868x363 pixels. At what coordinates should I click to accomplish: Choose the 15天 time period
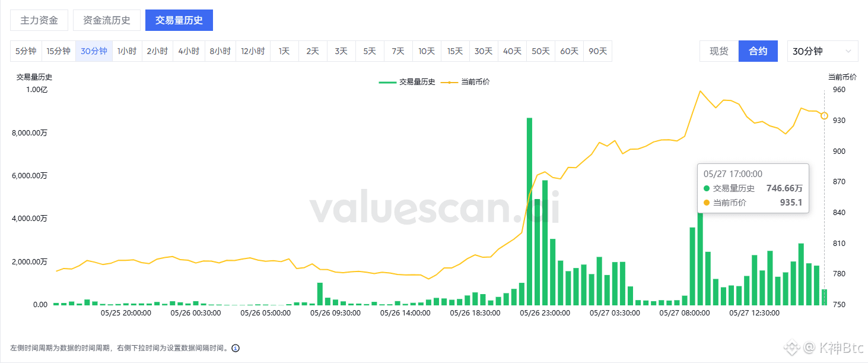click(x=455, y=51)
